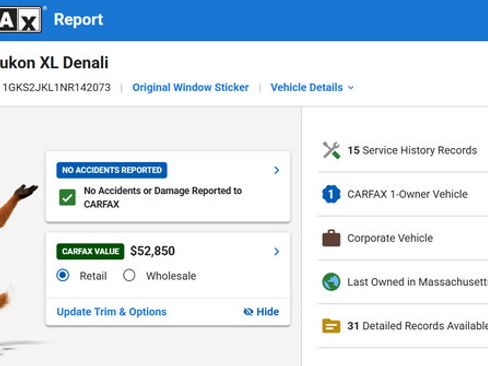Click the CARFAX logo in header
This screenshot has width=488, height=366.
(21, 19)
